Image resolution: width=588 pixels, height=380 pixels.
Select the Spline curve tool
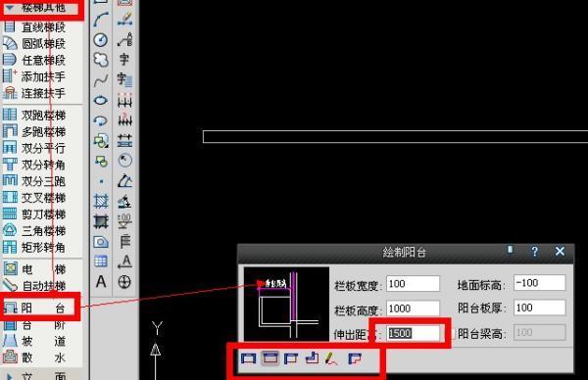coord(101,80)
